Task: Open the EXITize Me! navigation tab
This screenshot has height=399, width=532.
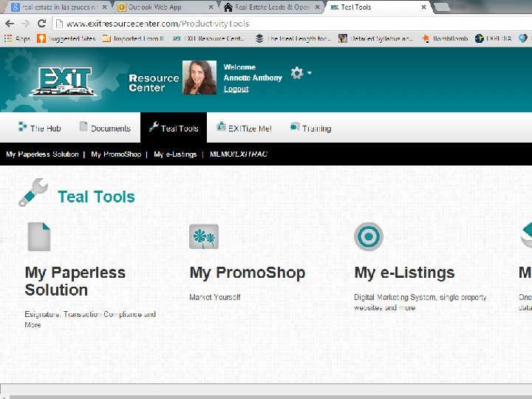Action: pyautogui.click(x=244, y=128)
